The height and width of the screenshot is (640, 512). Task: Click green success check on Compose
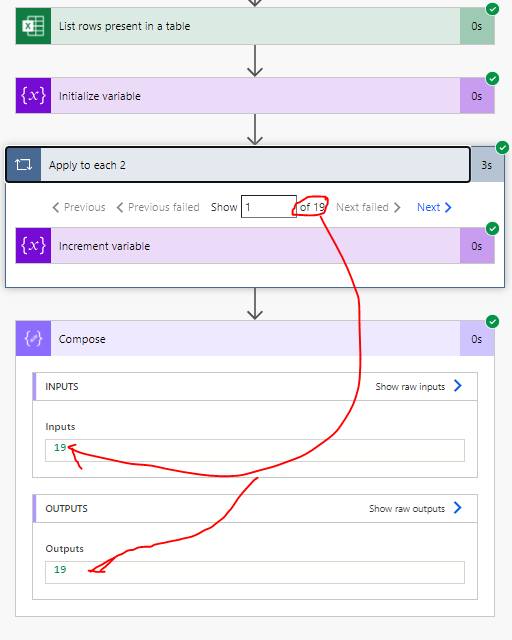pos(492,322)
